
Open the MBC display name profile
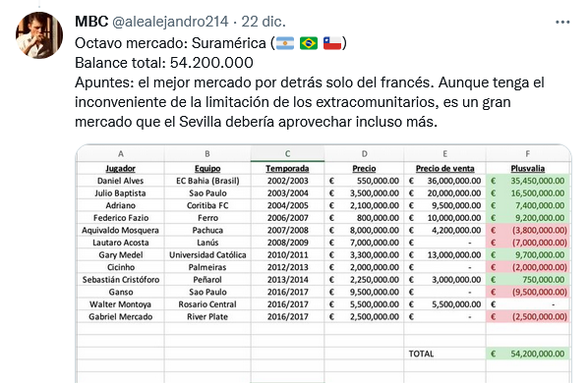91,22
